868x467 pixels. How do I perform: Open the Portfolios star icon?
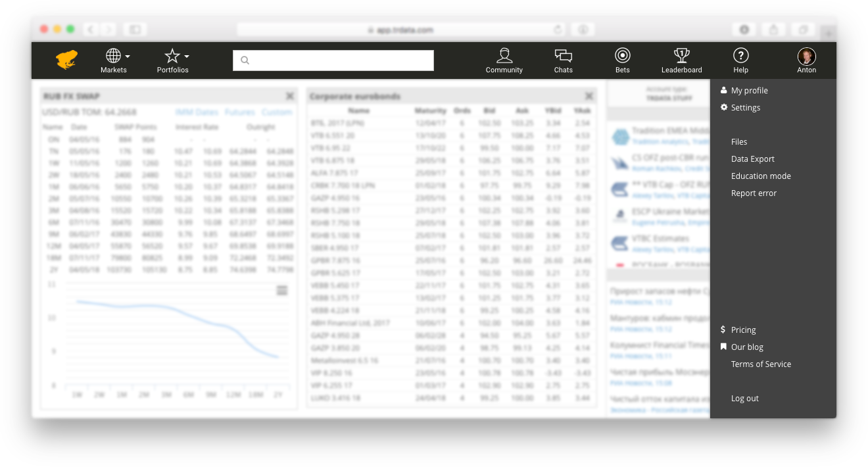172,56
